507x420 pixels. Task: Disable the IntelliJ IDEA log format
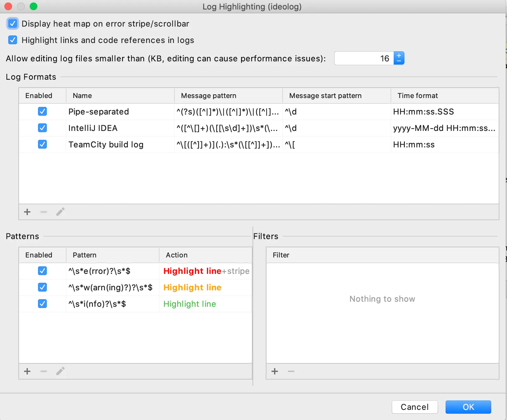(42, 128)
